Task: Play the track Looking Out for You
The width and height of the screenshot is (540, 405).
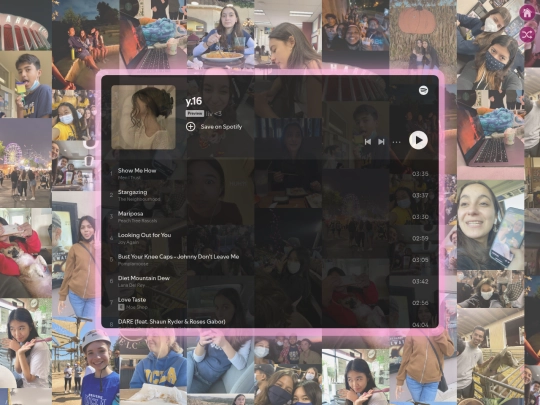Action: click(144, 235)
